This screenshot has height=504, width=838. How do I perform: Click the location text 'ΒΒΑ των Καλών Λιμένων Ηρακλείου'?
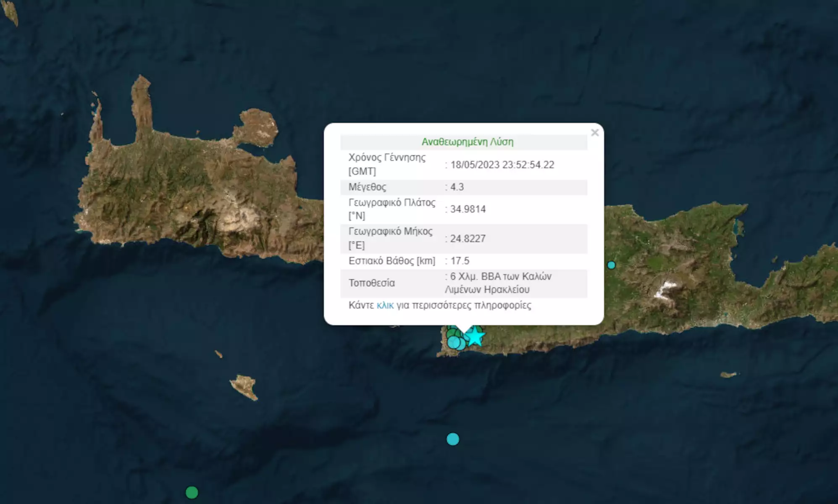[498, 283]
